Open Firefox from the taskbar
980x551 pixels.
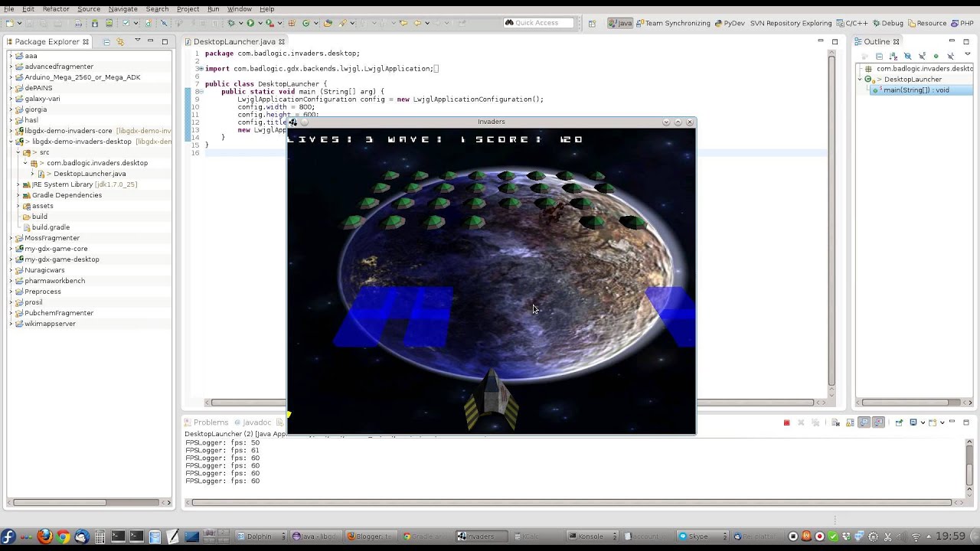tap(44, 536)
